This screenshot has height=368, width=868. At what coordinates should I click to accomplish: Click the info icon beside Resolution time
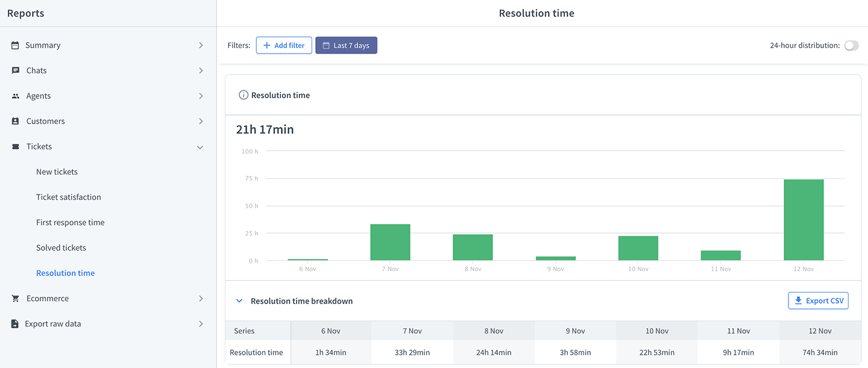point(244,95)
